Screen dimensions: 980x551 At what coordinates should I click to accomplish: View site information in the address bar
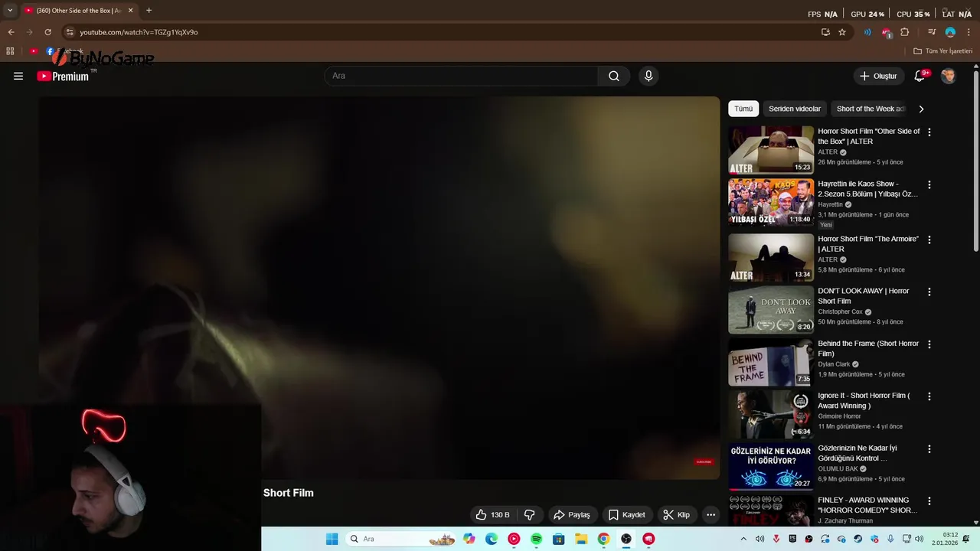point(70,32)
